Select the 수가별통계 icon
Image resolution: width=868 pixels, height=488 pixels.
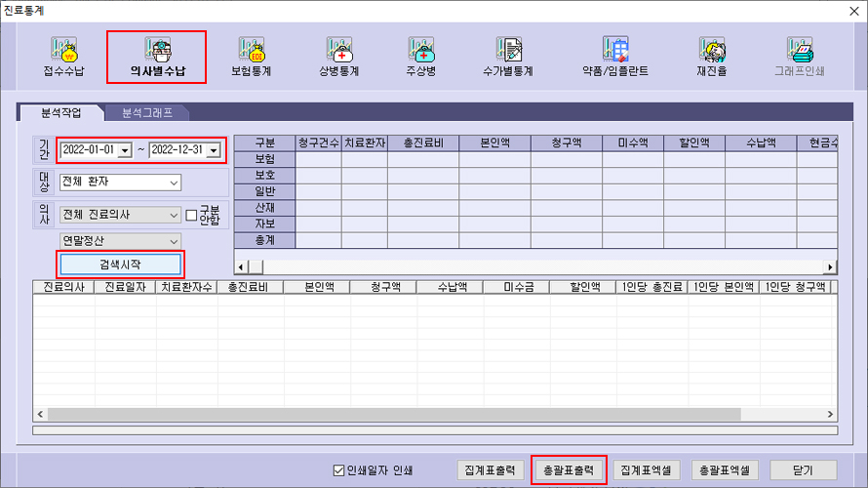point(508,56)
